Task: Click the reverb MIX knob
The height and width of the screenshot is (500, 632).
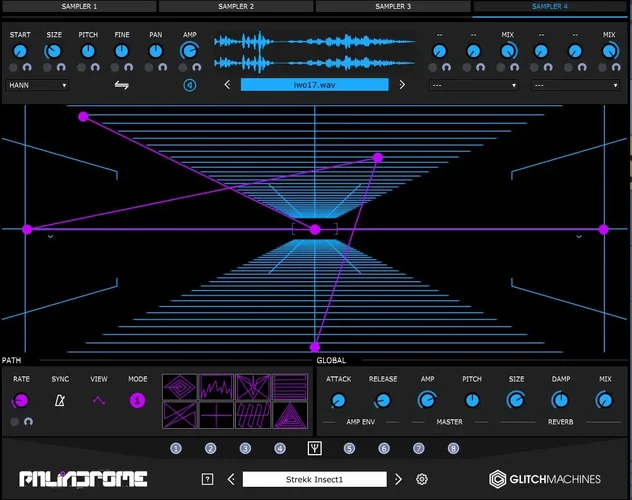Action: click(x=604, y=400)
